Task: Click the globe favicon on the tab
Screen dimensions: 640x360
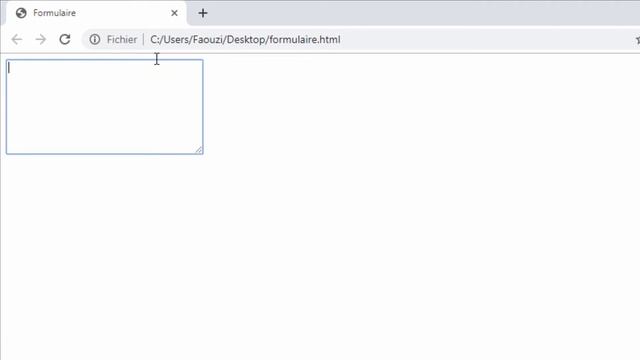Action: [21, 13]
